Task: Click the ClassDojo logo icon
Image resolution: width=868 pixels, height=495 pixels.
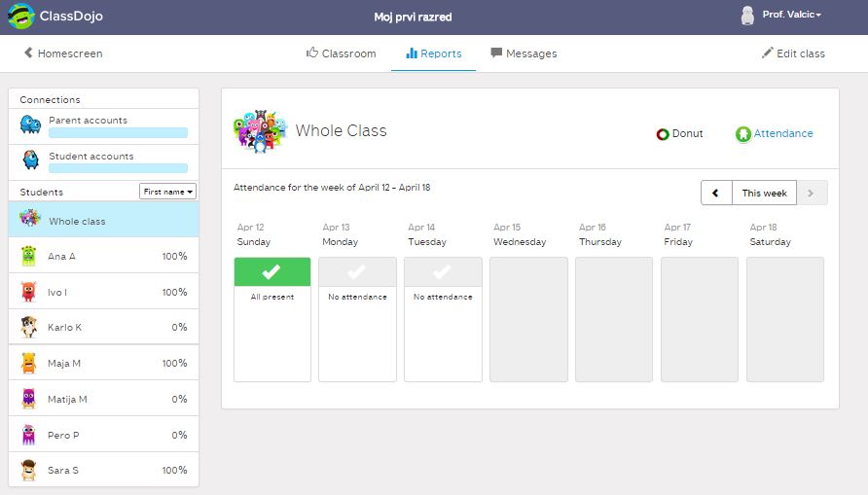Action: (21, 17)
